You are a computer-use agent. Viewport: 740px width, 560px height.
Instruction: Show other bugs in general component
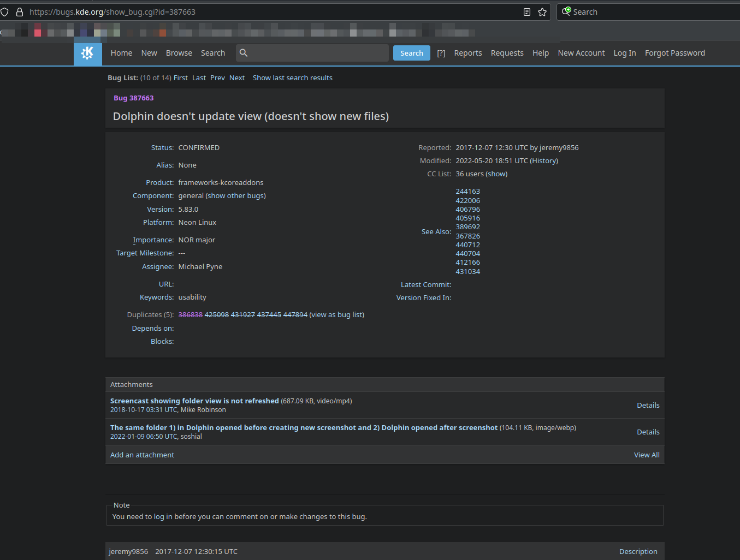[236, 196]
